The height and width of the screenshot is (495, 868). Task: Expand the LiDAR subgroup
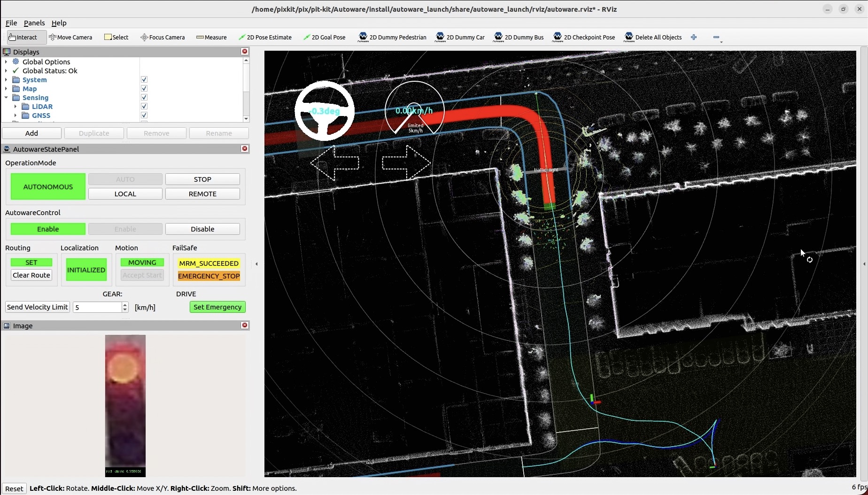click(x=15, y=107)
